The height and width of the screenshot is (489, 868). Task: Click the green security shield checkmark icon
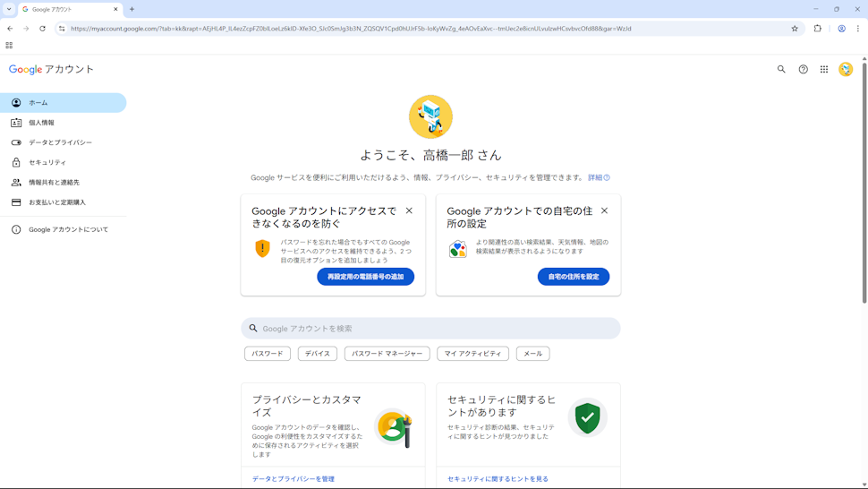[x=587, y=417]
